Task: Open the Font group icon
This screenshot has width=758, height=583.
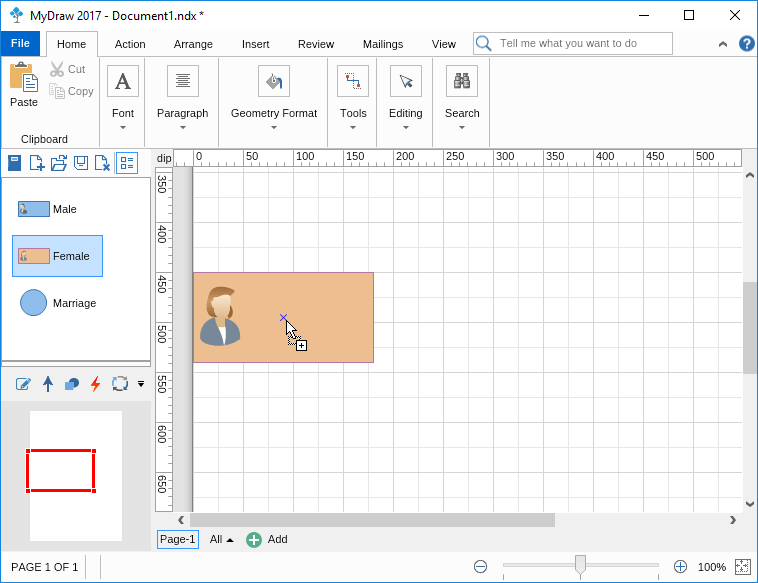Action: click(x=123, y=81)
